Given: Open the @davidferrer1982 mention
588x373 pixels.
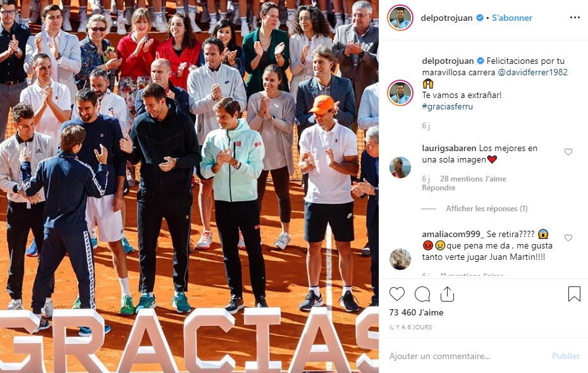Looking at the screenshot, I should tap(532, 72).
